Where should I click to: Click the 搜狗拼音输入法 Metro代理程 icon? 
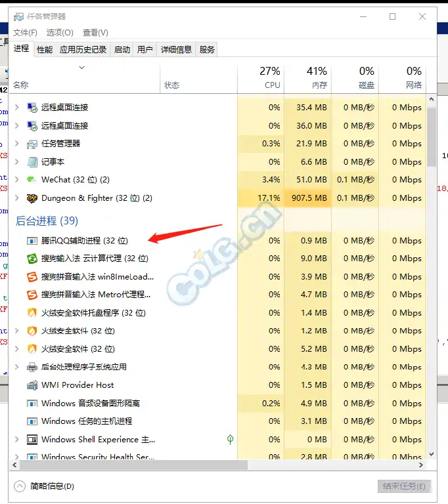[32, 295]
